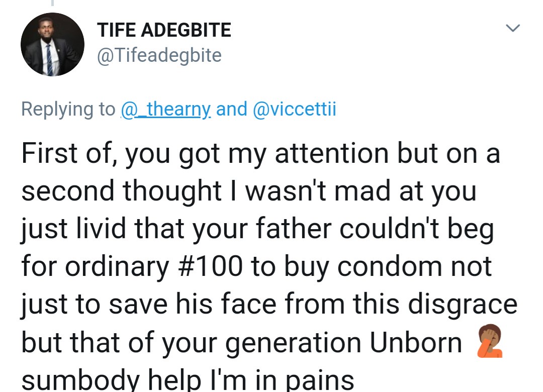Click the word "and" between the mentions
This screenshot has height=392, width=543.
pos(231,109)
